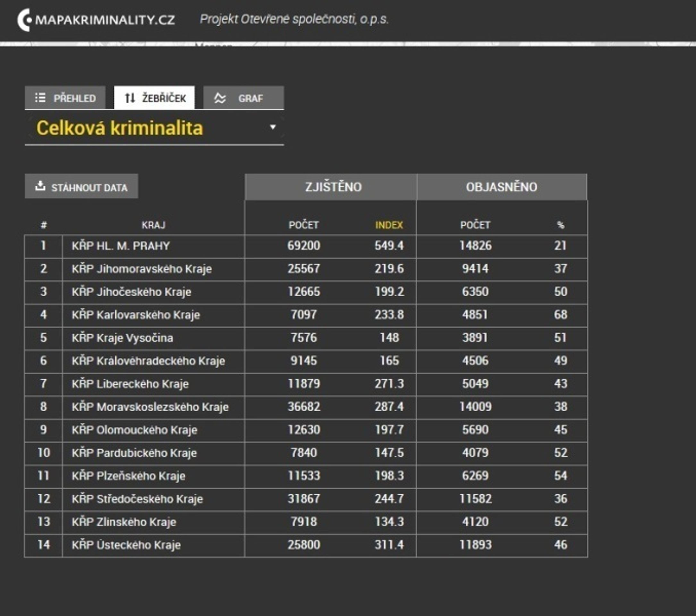Sort by the yellow INDEX column header
The image size is (696, 616).
point(389,225)
